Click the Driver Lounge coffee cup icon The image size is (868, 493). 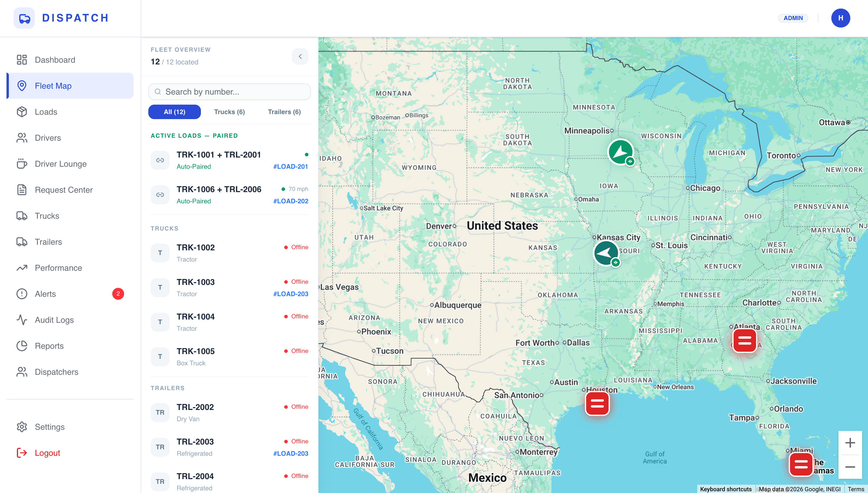click(22, 164)
